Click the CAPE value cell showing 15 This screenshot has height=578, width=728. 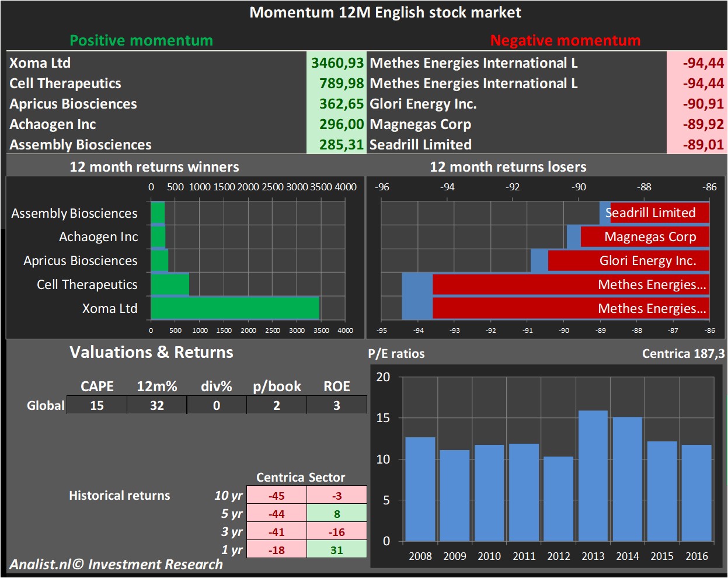97,405
